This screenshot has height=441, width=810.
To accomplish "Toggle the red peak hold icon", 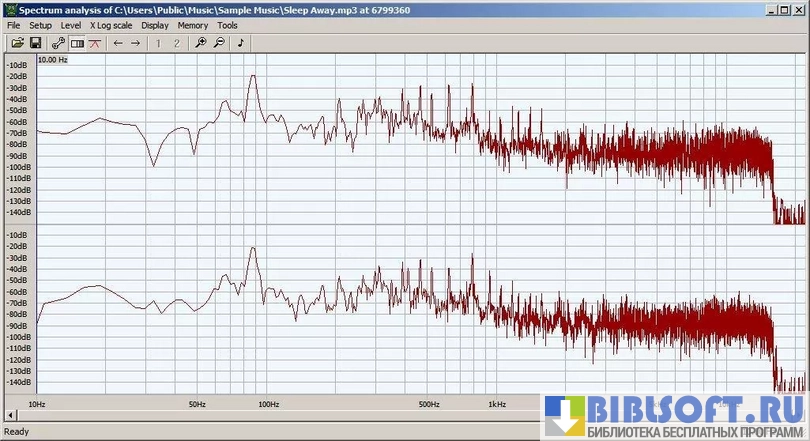I will click(x=94, y=43).
